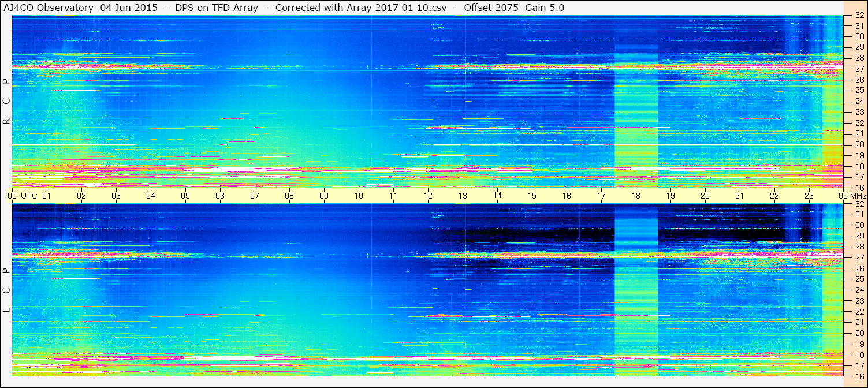Select 16 MHz tick in the RCP panel

(859, 188)
